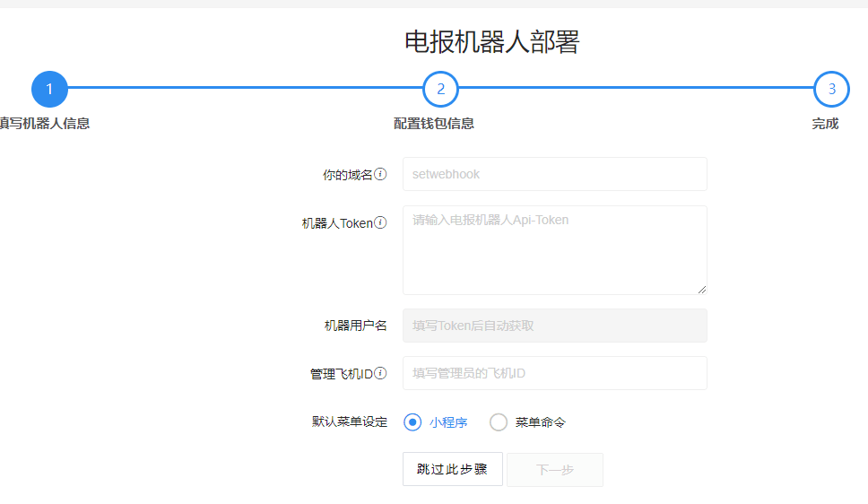Viewport: 868px width, 504px height.
Task: Click the 完成 step label
Action: click(x=825, y=124)
